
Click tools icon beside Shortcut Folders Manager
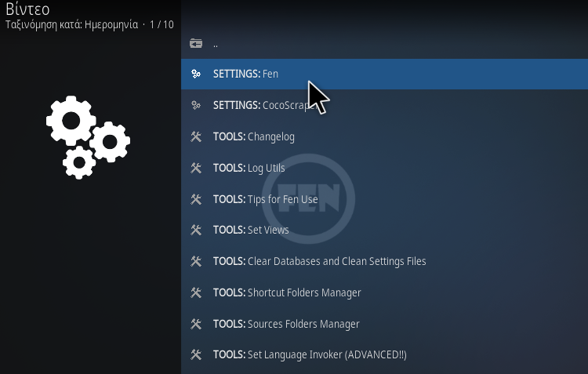coord(196,292)
